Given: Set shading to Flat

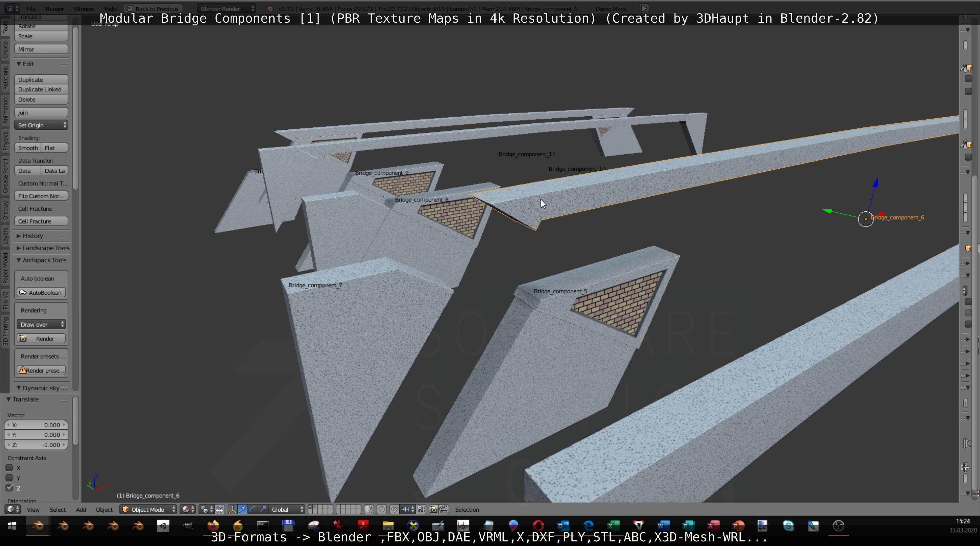Looking at the screenshot, I should (55, 148).
